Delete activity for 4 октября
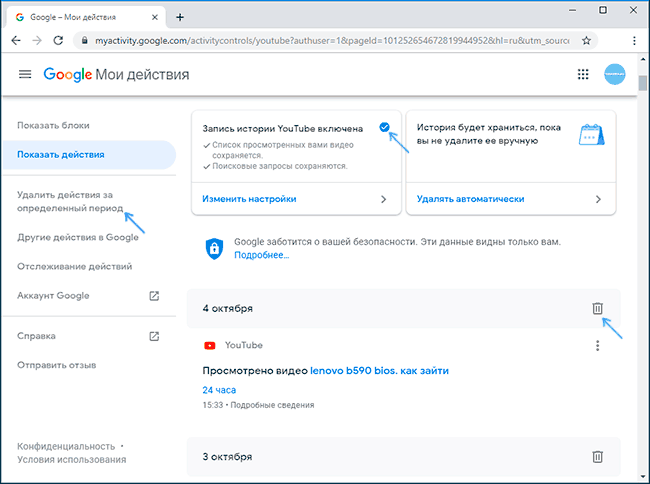This screenshot has height=484, width=650. click(597, 308)
